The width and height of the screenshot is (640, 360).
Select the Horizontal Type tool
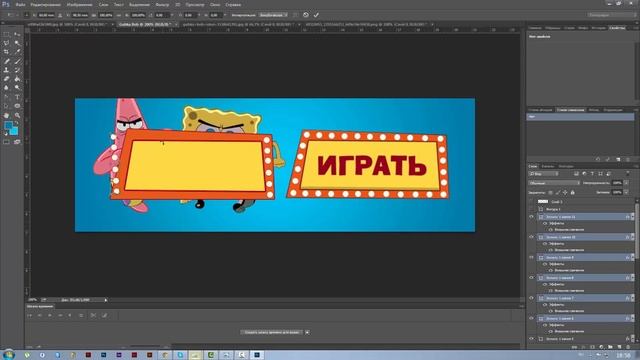(17, 97)
